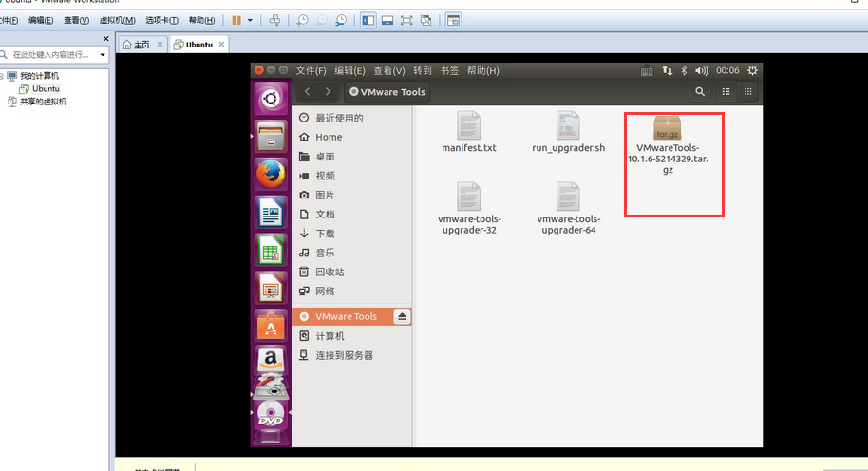Open the Bluetooth indicator
Image resolution: width=868 pixels, height=471 pixels.
coord(684,71)
